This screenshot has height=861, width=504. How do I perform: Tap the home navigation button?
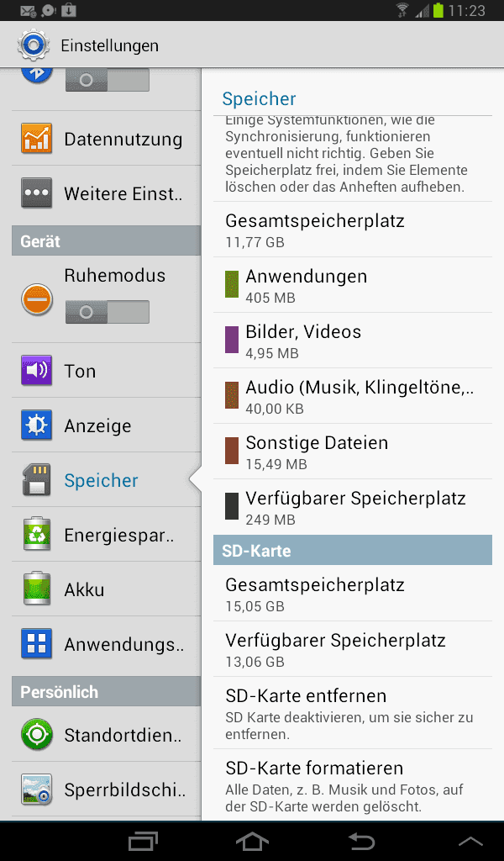click(252, 841)
